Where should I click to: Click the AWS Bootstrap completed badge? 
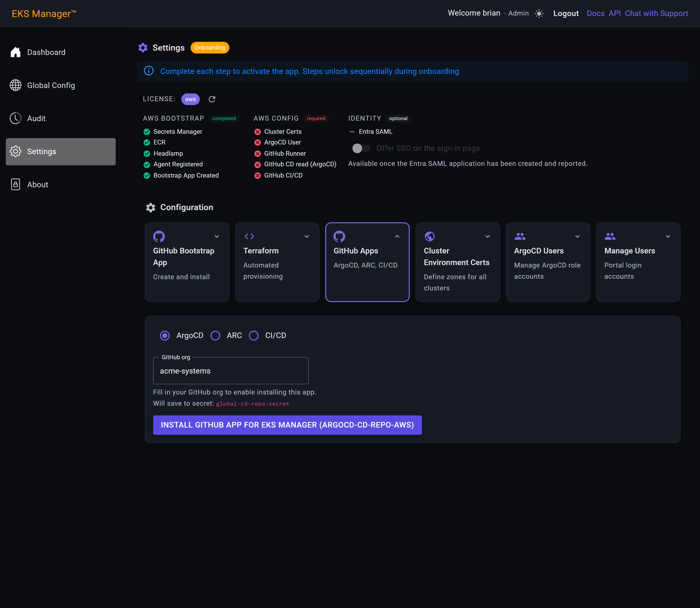click(x=224, y=118)
